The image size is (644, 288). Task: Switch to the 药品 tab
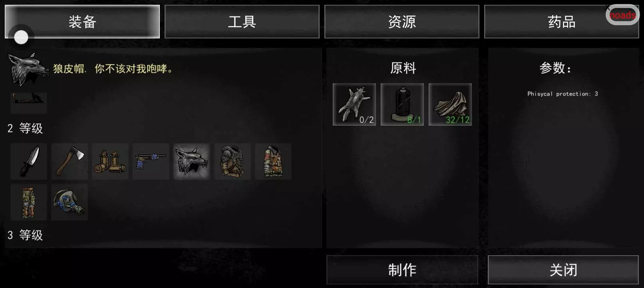pos(562,22)
